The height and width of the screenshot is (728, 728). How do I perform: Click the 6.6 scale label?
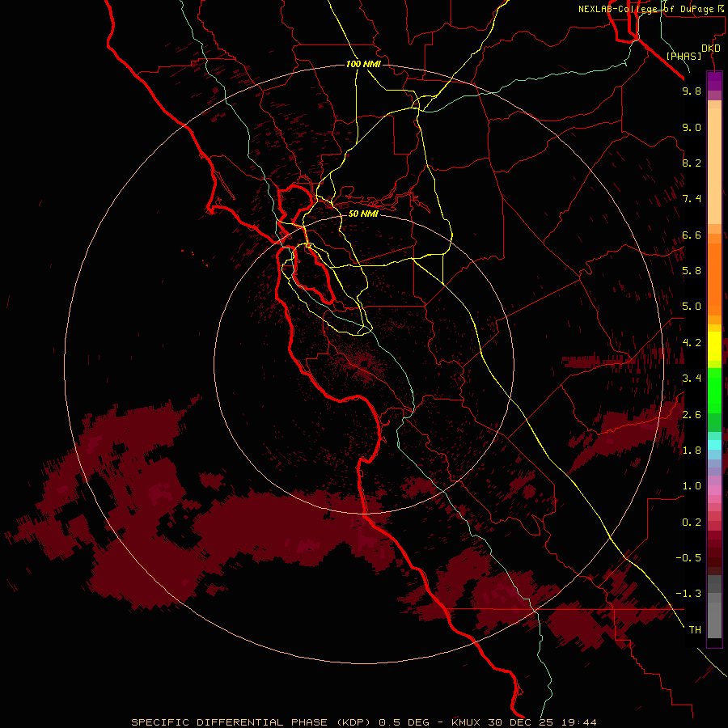692,235
